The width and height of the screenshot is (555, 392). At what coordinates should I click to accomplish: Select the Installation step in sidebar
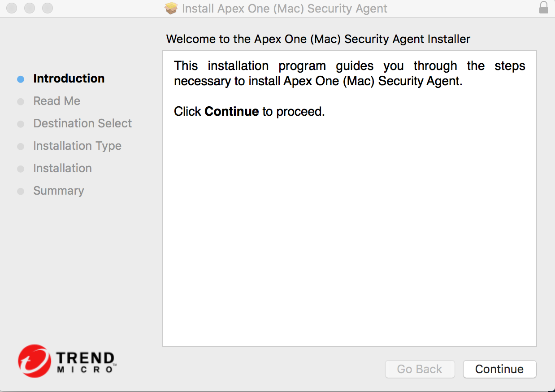pyautogui.click(x=62, y=168)
